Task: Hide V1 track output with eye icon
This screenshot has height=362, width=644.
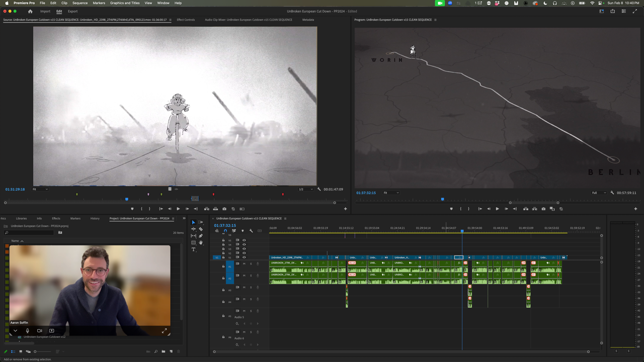Action: [x=244, y=257]
